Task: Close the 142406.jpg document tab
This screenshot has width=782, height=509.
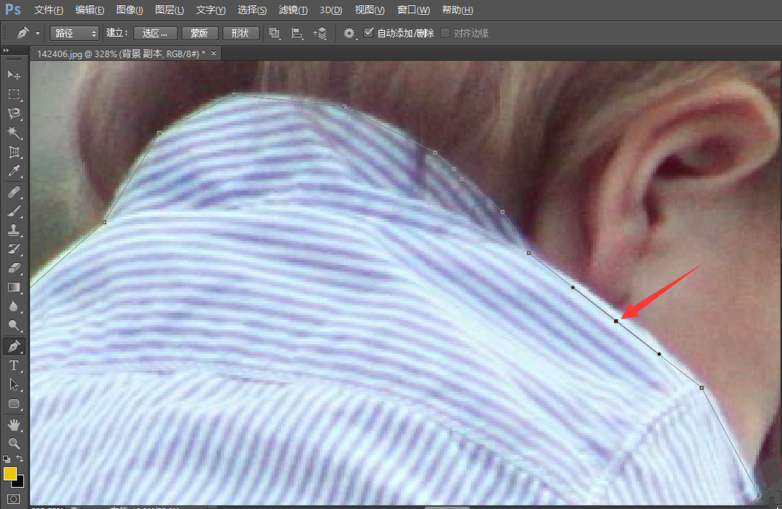Action: click(214, 53)
